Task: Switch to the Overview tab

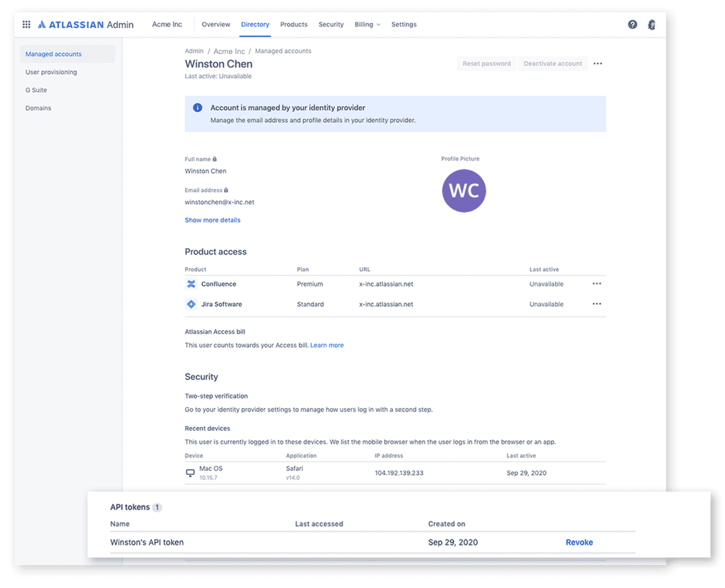Action: 216,24
